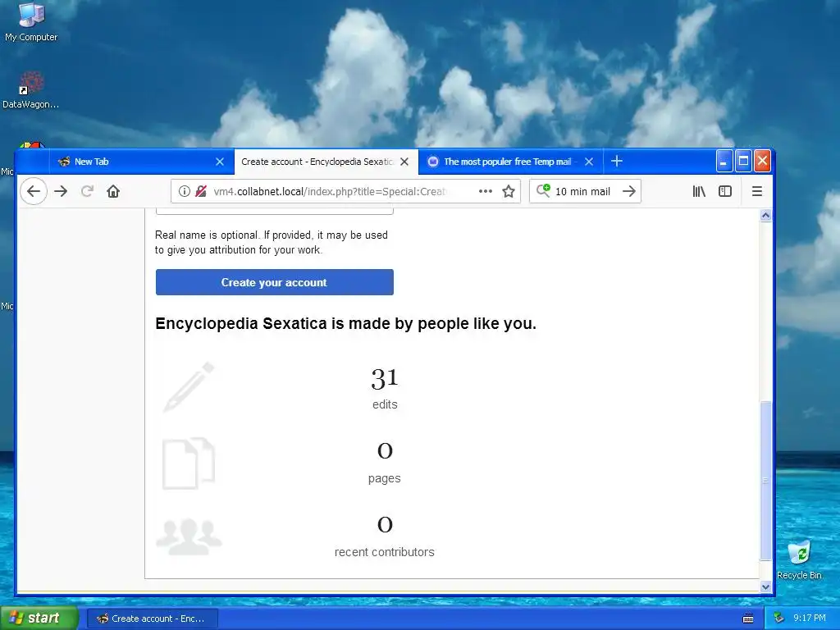The height and width of the screenshot is (630, 840).
Task: Show site information via the info icon
Action: [185, 191]
